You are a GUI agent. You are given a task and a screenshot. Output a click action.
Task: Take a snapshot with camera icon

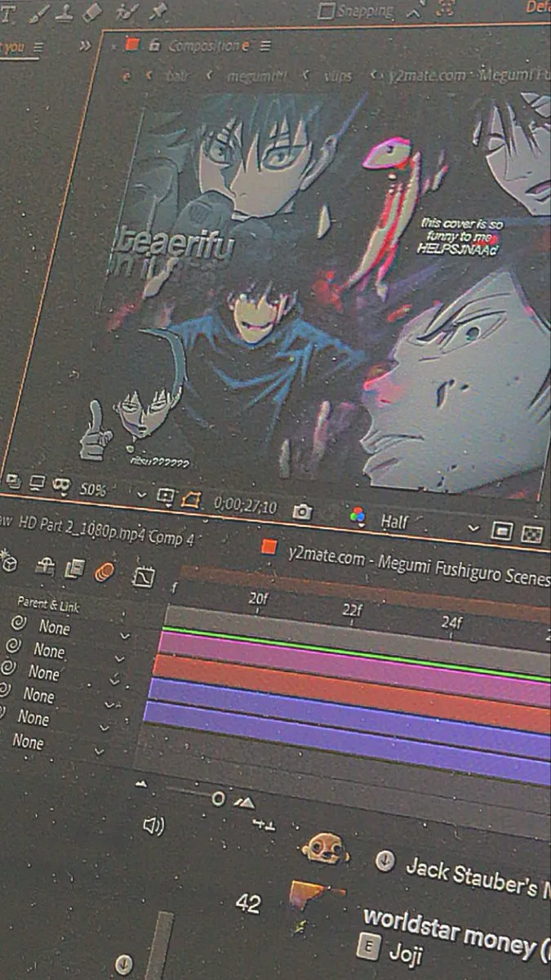(x=303, y=512)
